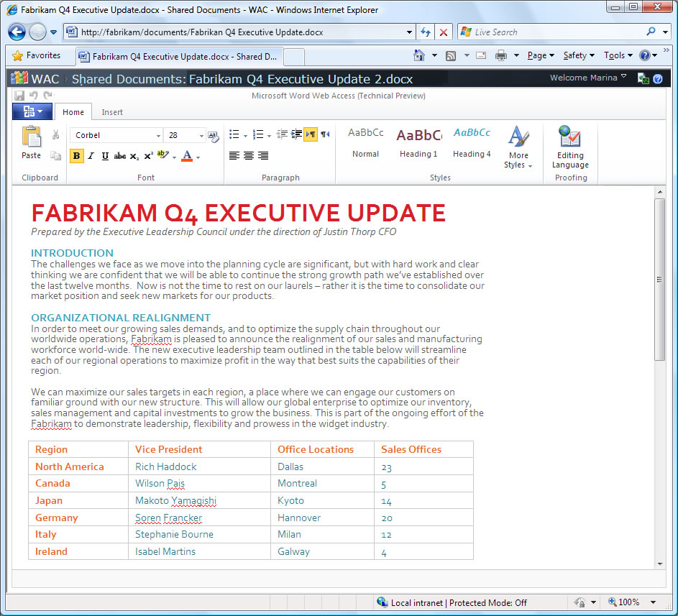
Task: Open Editing Language proofing tool
Action: (570, 147)
